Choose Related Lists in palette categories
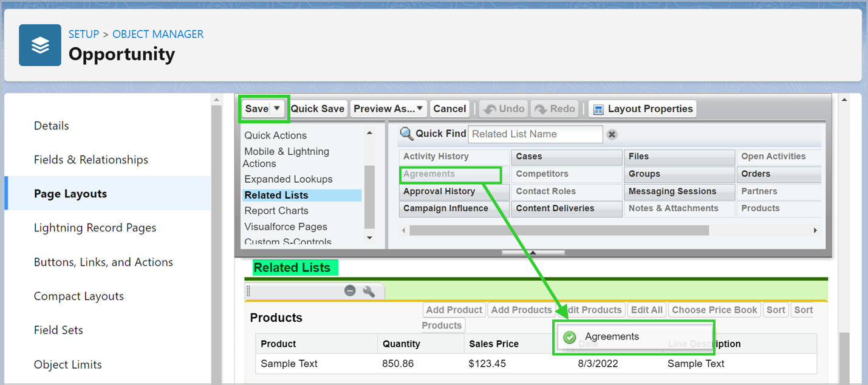Screen dimensions: 868x385 (276, 195)
